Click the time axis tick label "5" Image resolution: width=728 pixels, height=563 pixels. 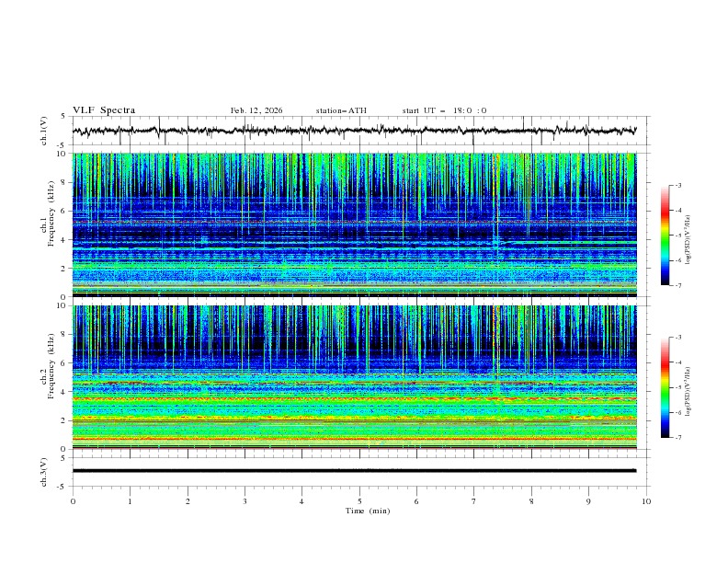pyautogui.click(x=359, y=501)
